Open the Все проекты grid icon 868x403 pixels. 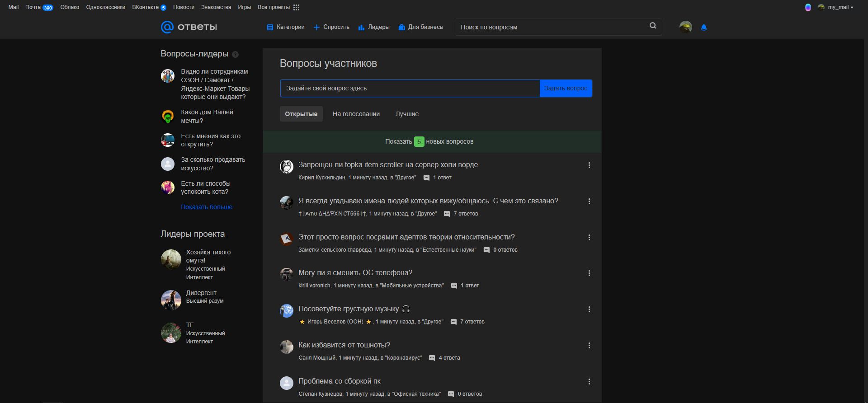pyautogui.click(x=297, y=7)
